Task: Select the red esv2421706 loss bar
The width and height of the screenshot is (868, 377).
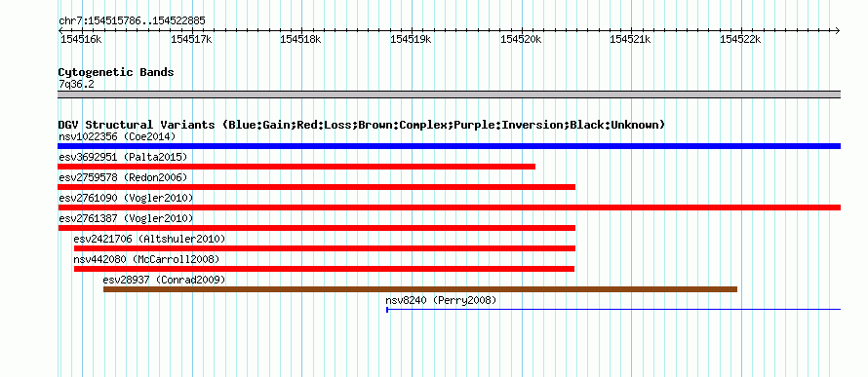Action: click(x=325, y=248)
